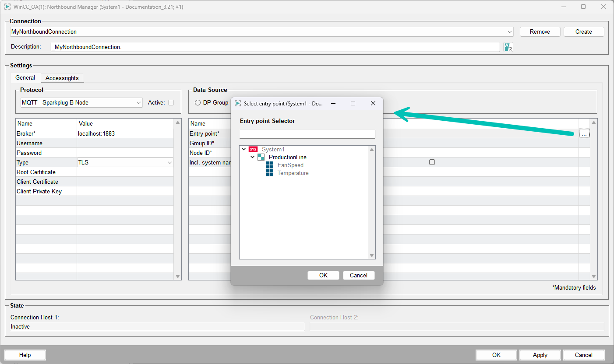Screen dimensions: 614x364
Task: Select the General tab
Action: pos(25,78)
